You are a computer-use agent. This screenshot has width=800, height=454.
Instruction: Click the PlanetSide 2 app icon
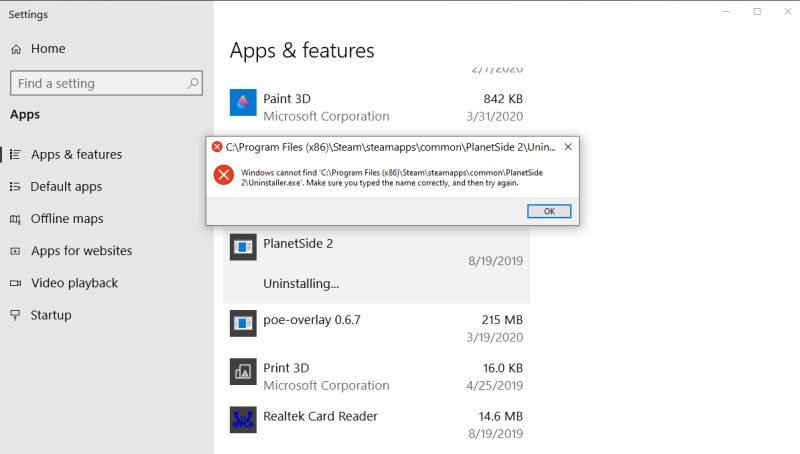point(243,247)
